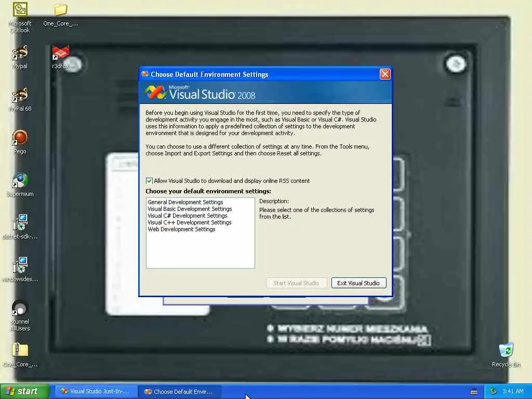Select General Development Settings
The width and height of the screenshot is (532, 399).
[185, 202]
